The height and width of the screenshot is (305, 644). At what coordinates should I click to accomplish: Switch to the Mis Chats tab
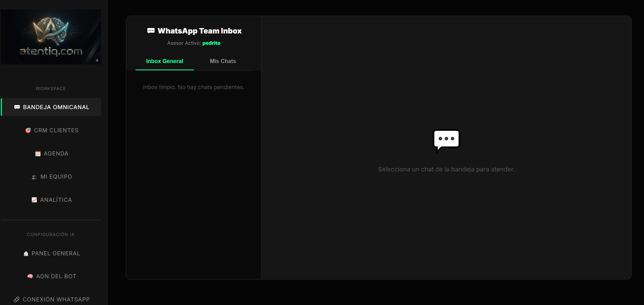223,61
